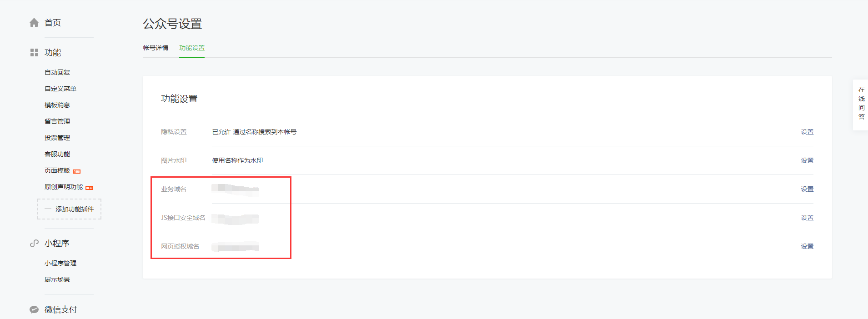Viewport: 868px width, 319px height.
Task: Open 设置 for 业务域名 row
Action: tap(807, 189)
